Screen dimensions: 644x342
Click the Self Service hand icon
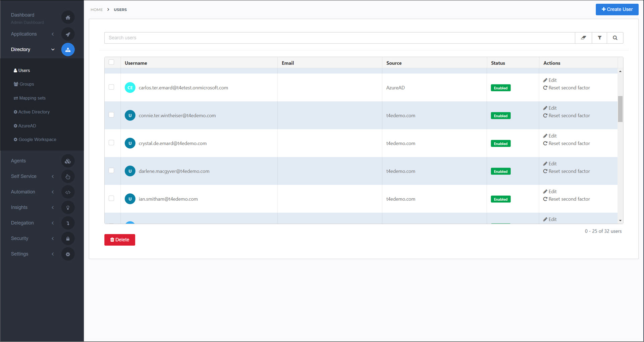tap(68, 177)
